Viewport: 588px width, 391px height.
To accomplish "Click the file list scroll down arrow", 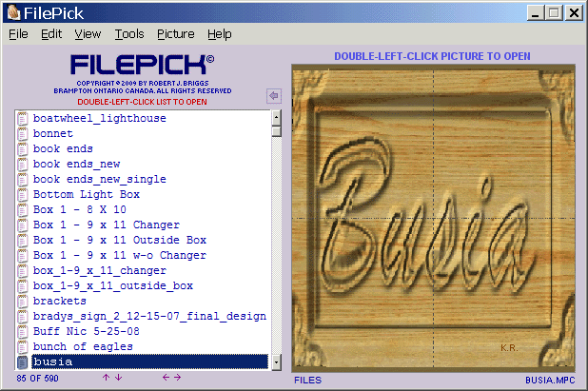I will tap(276, 362).
